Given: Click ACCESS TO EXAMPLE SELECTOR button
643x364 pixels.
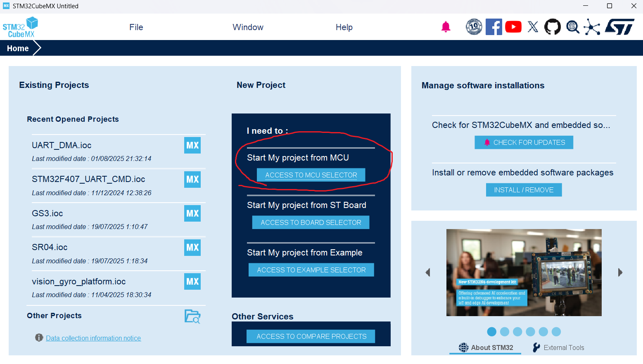Looking at the screenshot, I should (x=311, y=270).
